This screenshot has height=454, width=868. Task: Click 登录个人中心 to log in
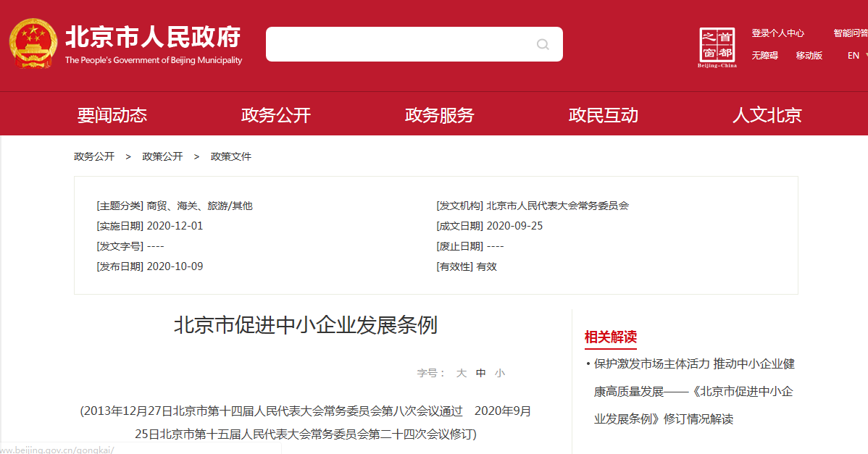pyautogui.click(x=778, y=33)
